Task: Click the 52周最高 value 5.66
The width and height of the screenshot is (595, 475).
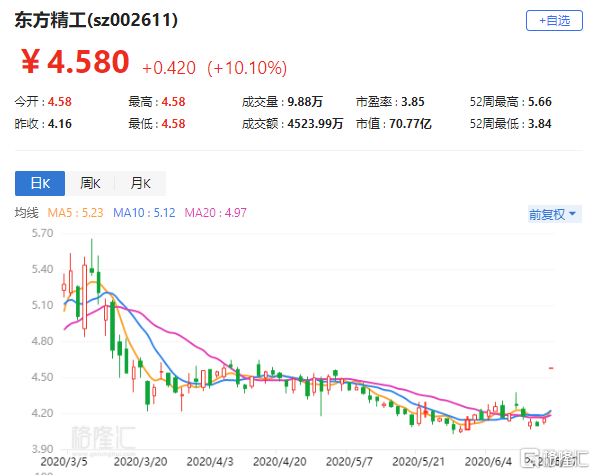Action: click(540, 102)
